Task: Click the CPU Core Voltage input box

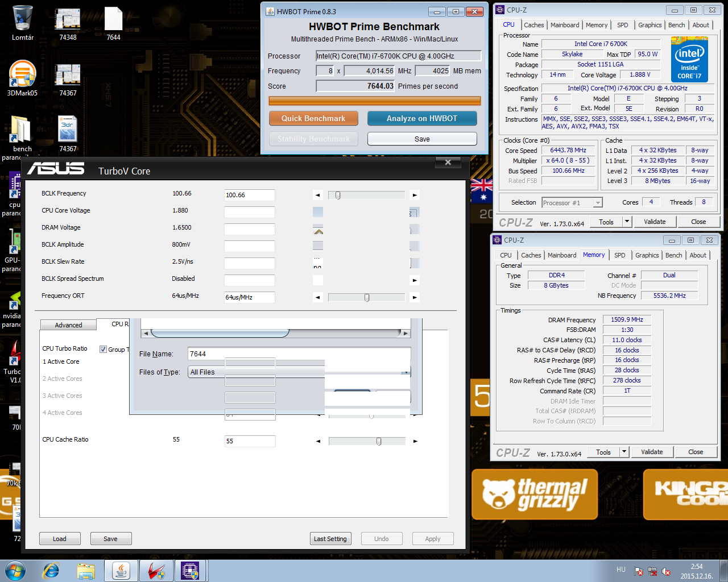Action: pos(250,212)
